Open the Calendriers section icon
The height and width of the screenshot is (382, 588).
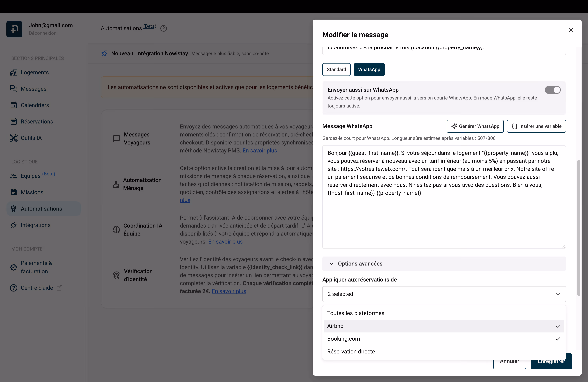tap(14, 105)
